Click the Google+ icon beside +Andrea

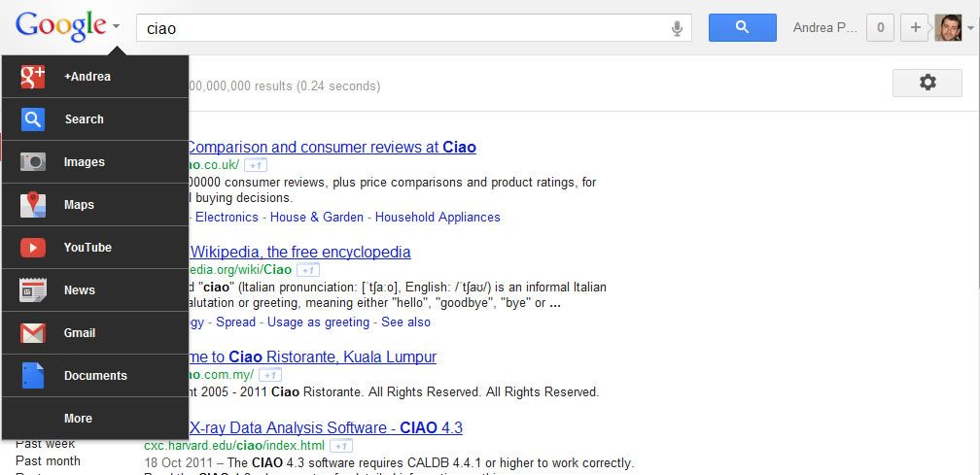[x=33, y=77]
